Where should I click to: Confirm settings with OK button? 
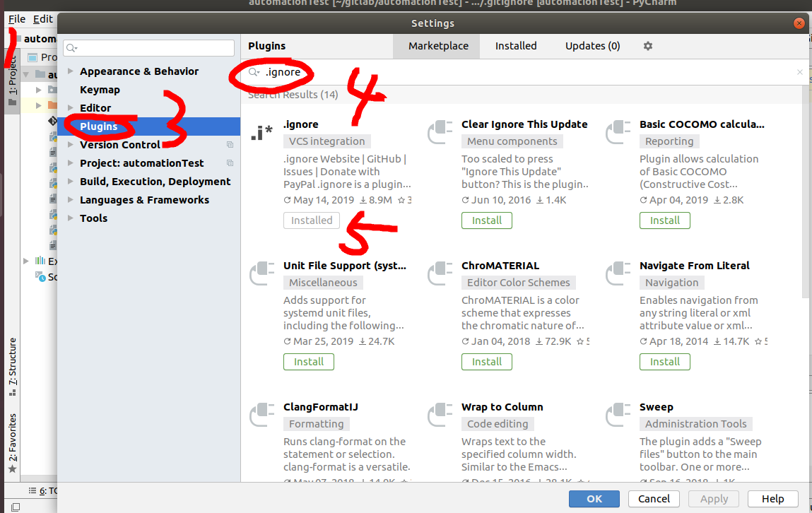click(594, 499)
